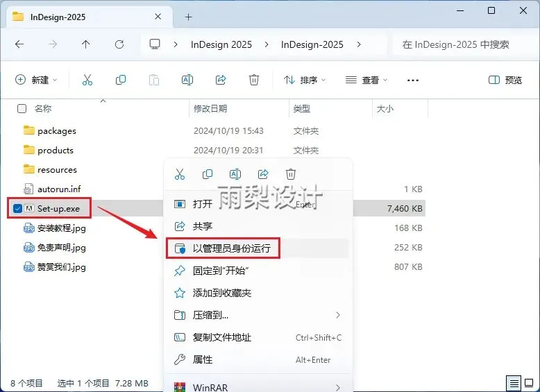Click the Copy icon in the toolbar

click(121, 80)
